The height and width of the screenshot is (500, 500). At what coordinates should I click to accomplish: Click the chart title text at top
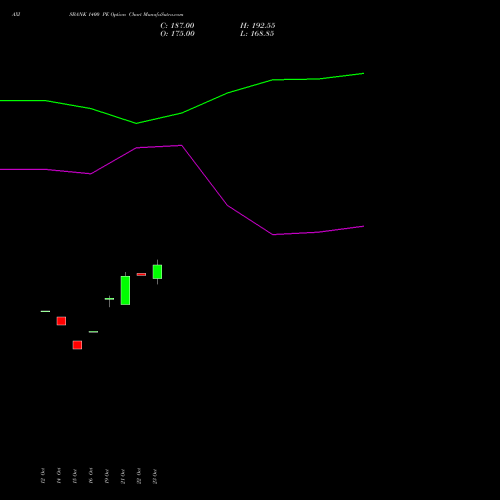[x=126, y=14]
